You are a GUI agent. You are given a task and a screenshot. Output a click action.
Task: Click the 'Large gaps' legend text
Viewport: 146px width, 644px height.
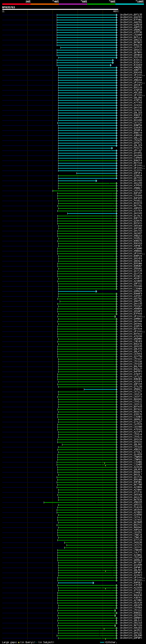(x=28, y=642)
